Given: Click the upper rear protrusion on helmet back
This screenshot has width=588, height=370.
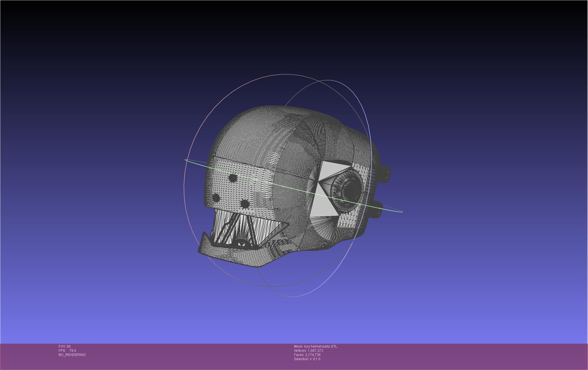Looking at the screenshot, I should coord(385,173).
